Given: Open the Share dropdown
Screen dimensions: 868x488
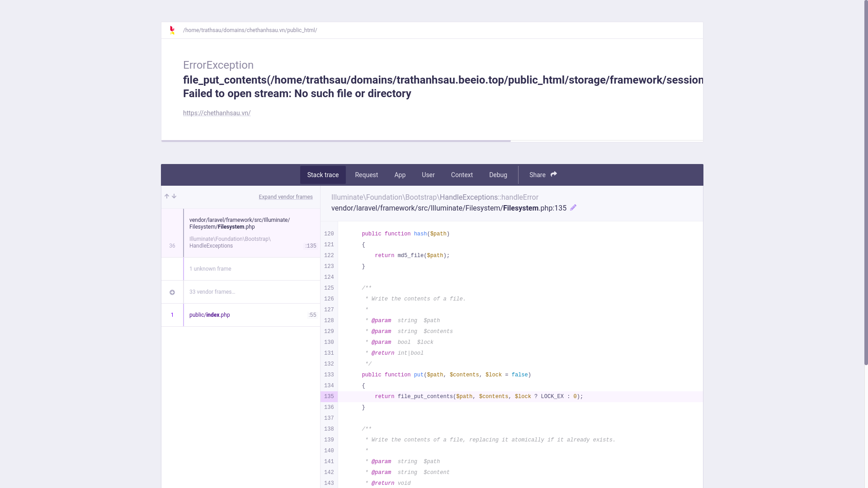Looking at the screenshot, I should [543, 175].
